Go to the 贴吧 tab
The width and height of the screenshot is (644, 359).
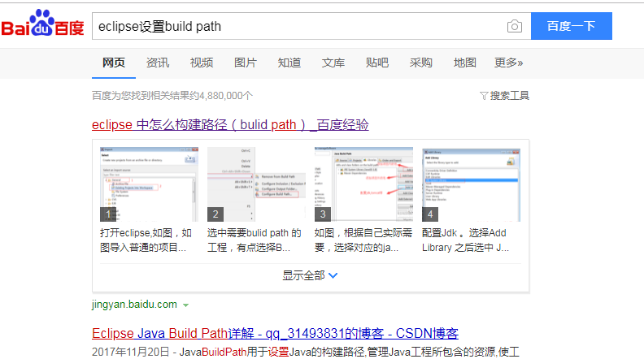[x=377, y=63]
